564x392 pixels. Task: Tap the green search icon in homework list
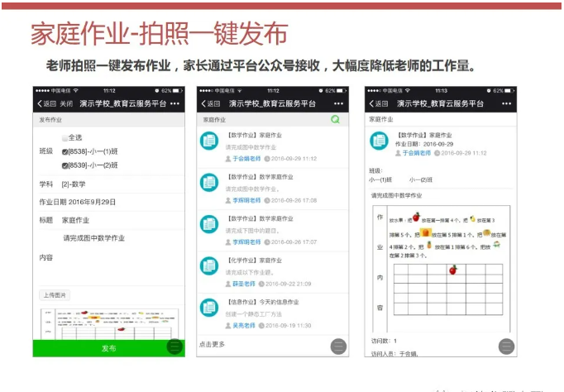[x=335, y=119]
